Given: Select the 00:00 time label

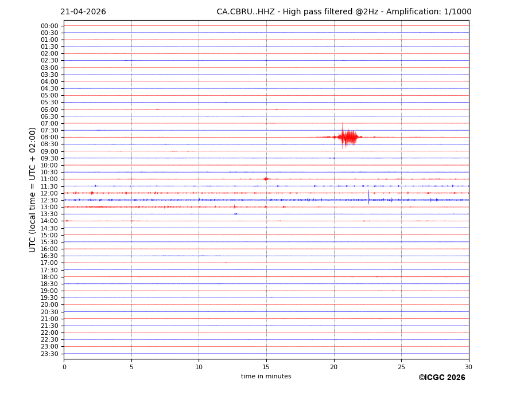Looking at the screenshot, I should 49,26.
